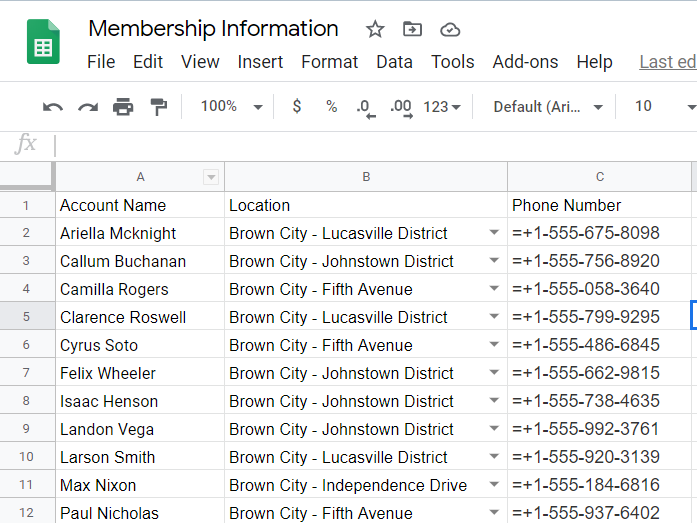The width and height of the screenshot is (697, 523).
Task: Check the cloud save status icon
Action: point(450,29)
